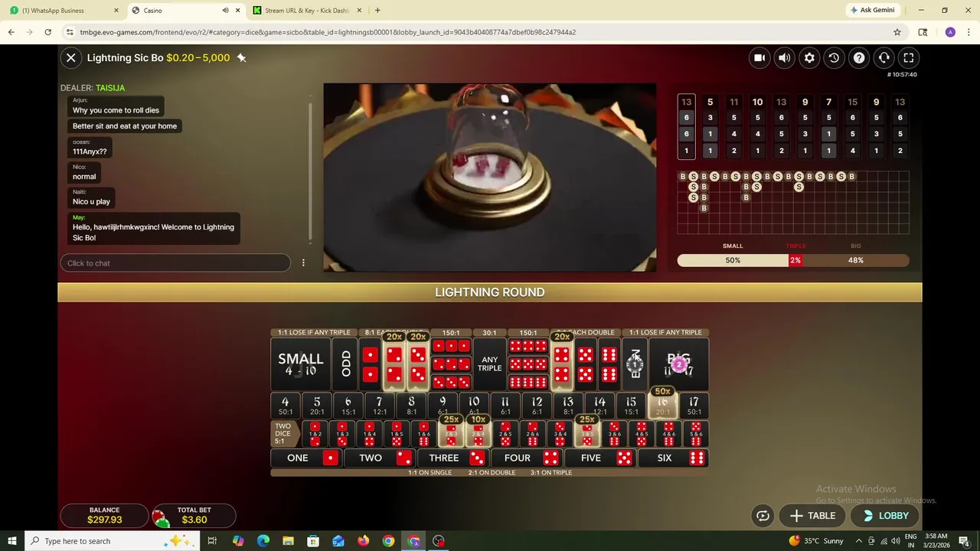Bet on double twos with 20x
This screenshot has width=980, height=551.
[x=394, y=364]
